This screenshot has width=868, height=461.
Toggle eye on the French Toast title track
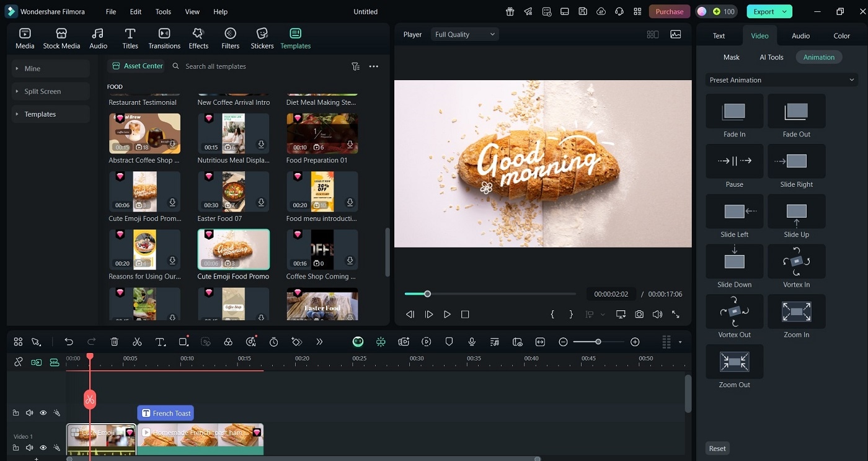pyautogui.click(x=43, y=413)
